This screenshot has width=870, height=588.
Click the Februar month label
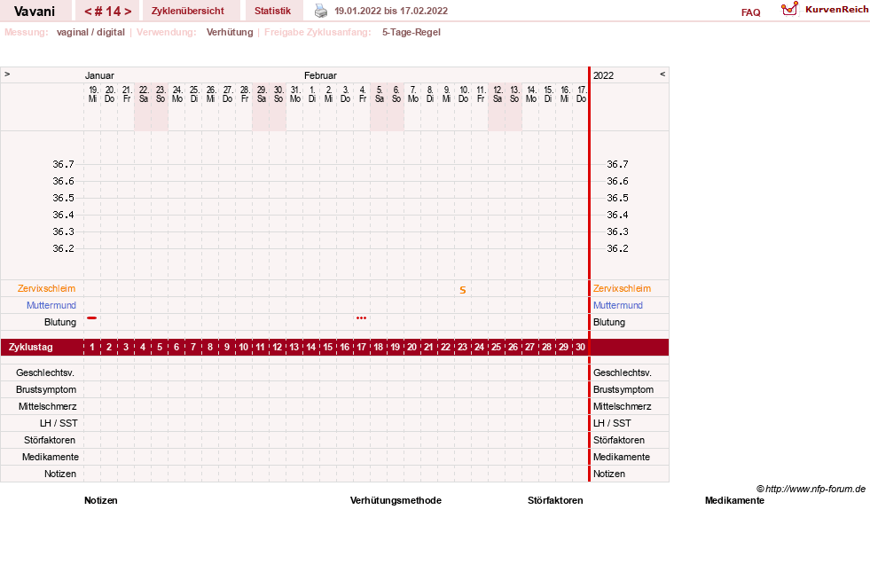(x=320, y=75)
